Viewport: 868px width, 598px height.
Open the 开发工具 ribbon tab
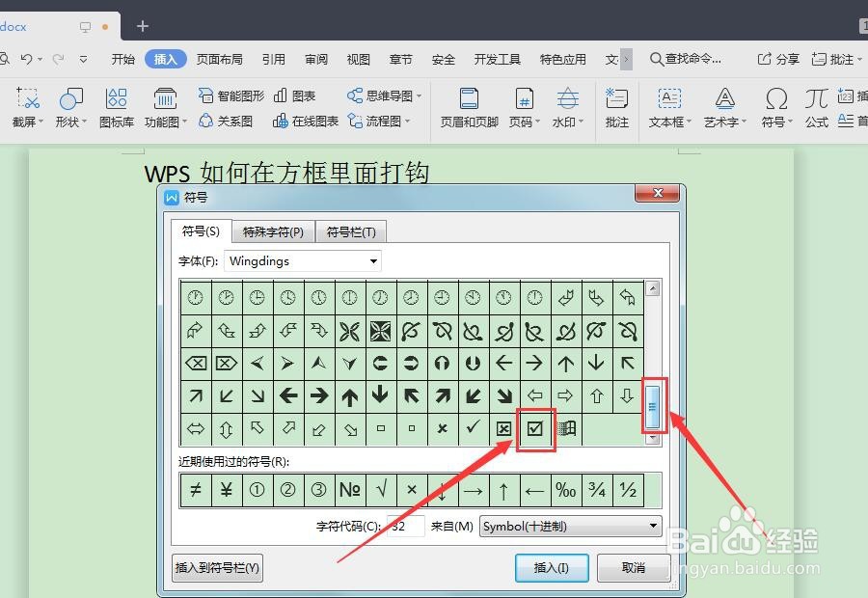[x=497, y=59]
